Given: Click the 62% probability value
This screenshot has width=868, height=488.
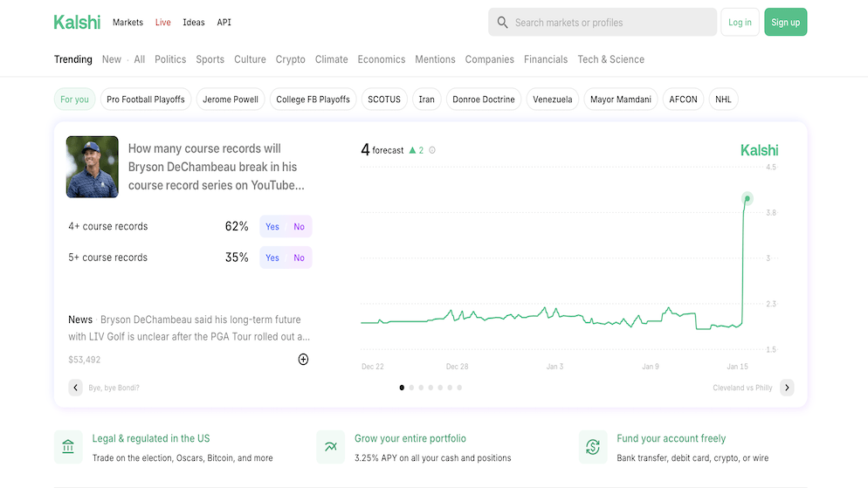Looking at the screenshot, I should [x=237, y=226].
